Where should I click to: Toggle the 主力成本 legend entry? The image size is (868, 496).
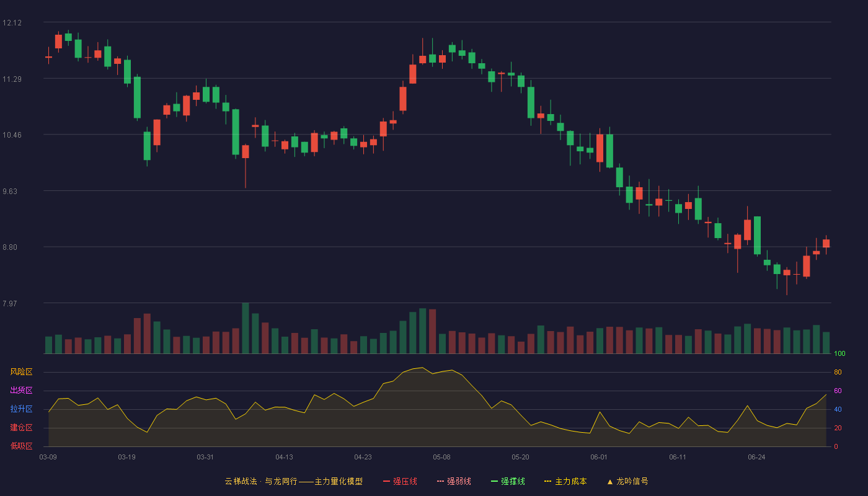565,481
